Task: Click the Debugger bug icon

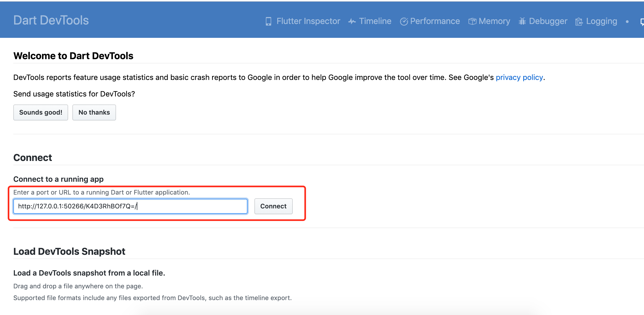Action: 522,21
